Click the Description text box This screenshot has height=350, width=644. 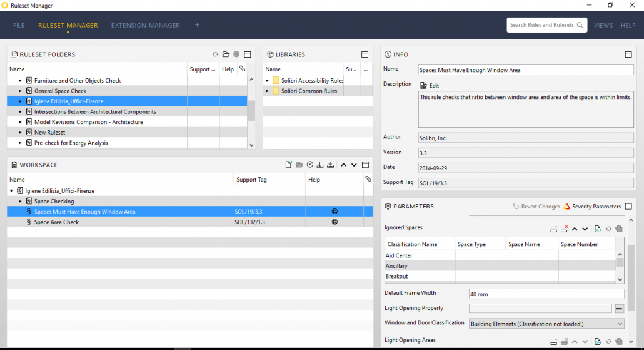coord(526,110)
